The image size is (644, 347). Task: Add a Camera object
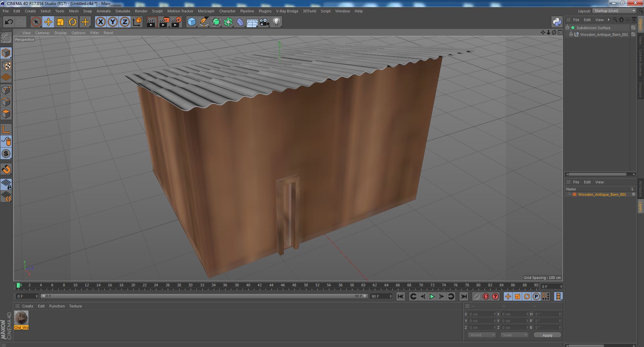[x=264, y=22]
